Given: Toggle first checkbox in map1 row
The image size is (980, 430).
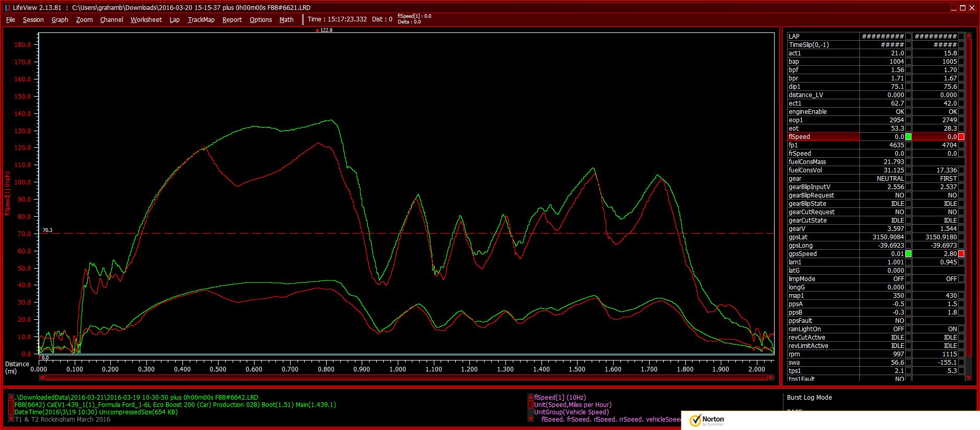Looking at the screenshot, I should 908,296.
